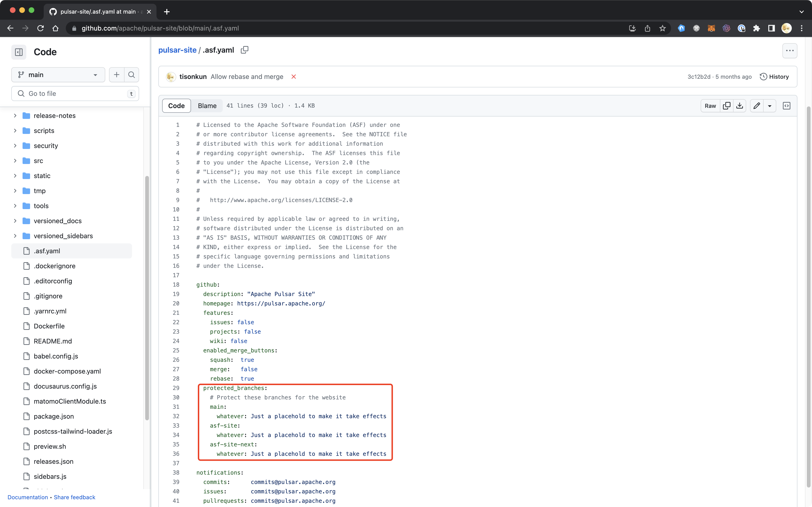
Task: Click tisonkun's avatar image
Action: click(171, 77)
